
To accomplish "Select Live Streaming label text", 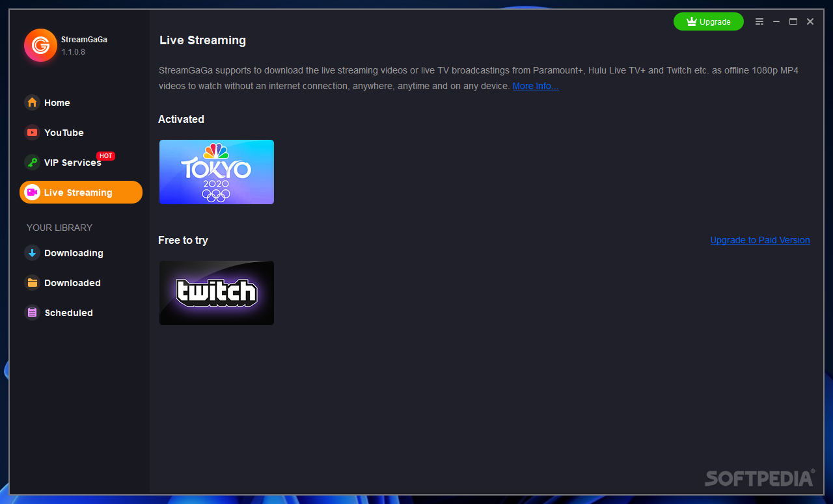I will 78,192.
